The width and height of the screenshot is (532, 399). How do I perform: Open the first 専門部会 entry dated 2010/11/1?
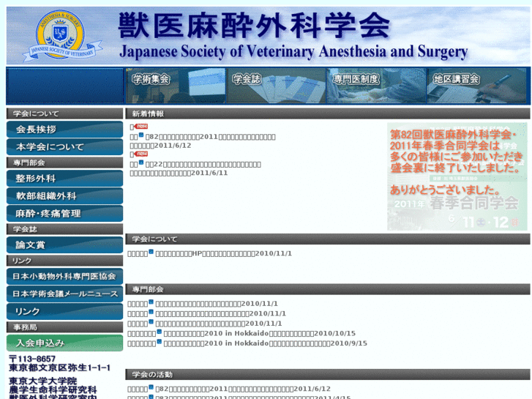coord(217,304)
